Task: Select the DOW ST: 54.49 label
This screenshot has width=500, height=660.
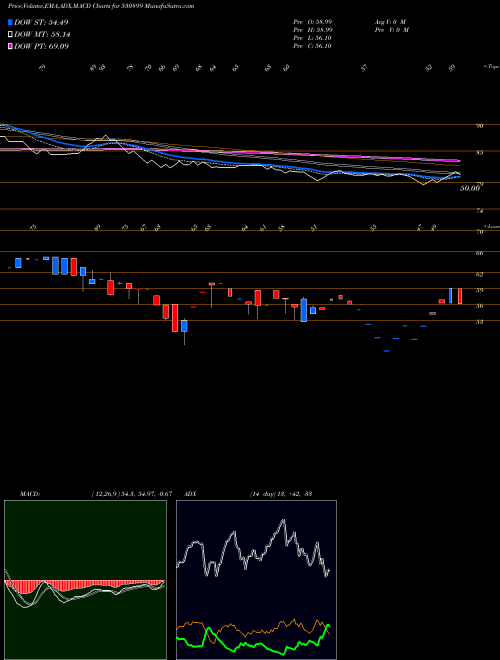Action: coord(41,22)
